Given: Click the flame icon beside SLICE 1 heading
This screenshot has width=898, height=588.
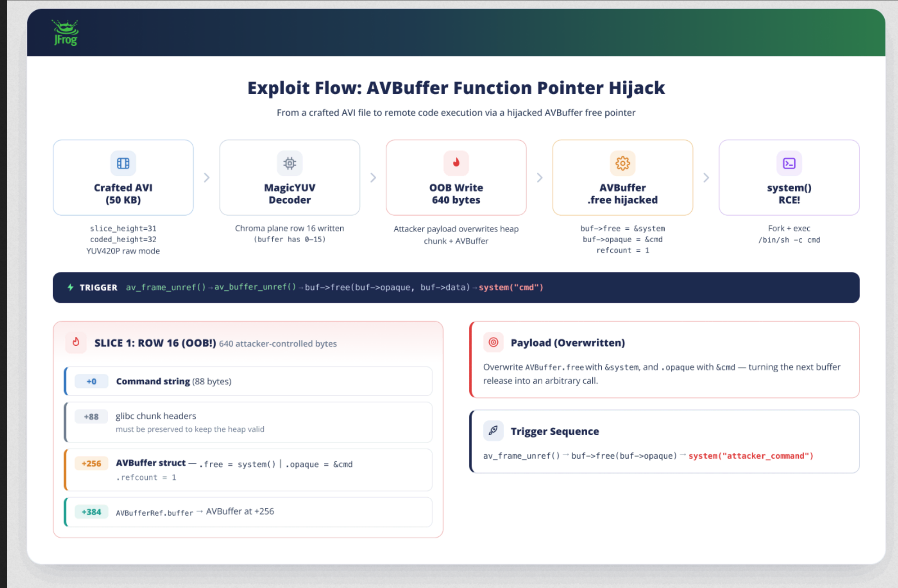Looking at the screenshot, I should click(x=76, y=342).
